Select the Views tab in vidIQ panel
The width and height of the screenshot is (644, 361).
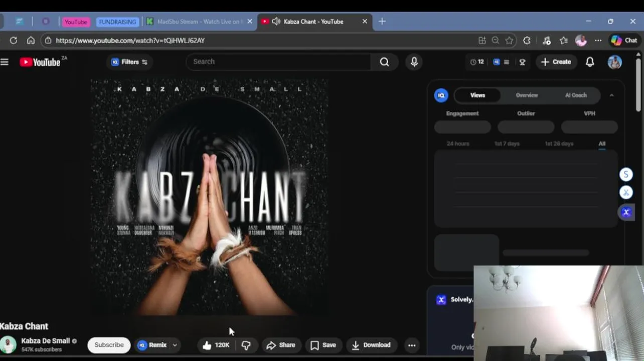pyautogui.click(x=477, y=95)
